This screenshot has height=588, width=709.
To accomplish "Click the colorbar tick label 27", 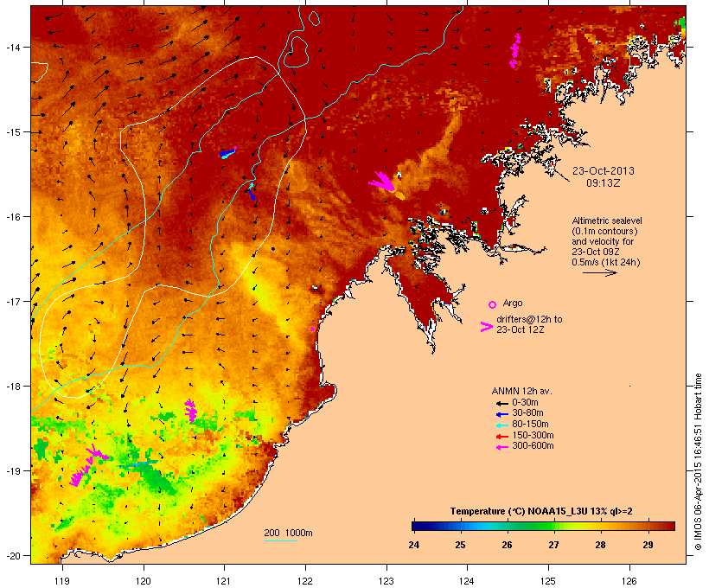I will [x=554, y=545].
